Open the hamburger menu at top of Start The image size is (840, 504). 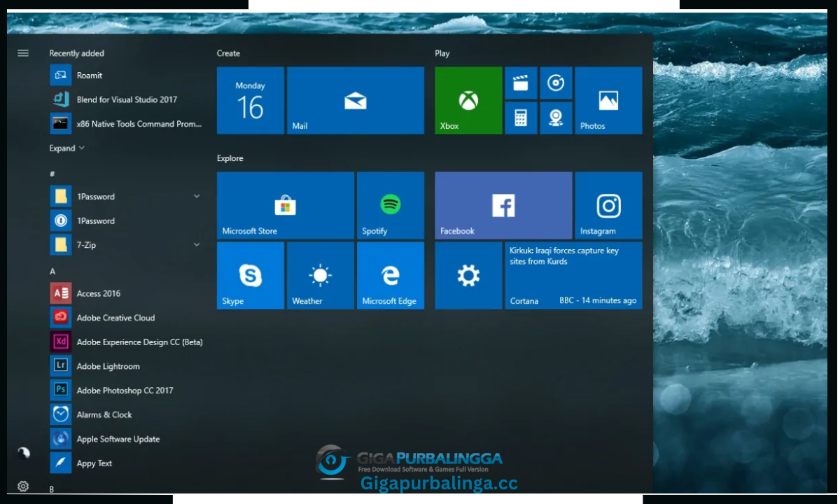pyautogui.click(x=23, y=53)
